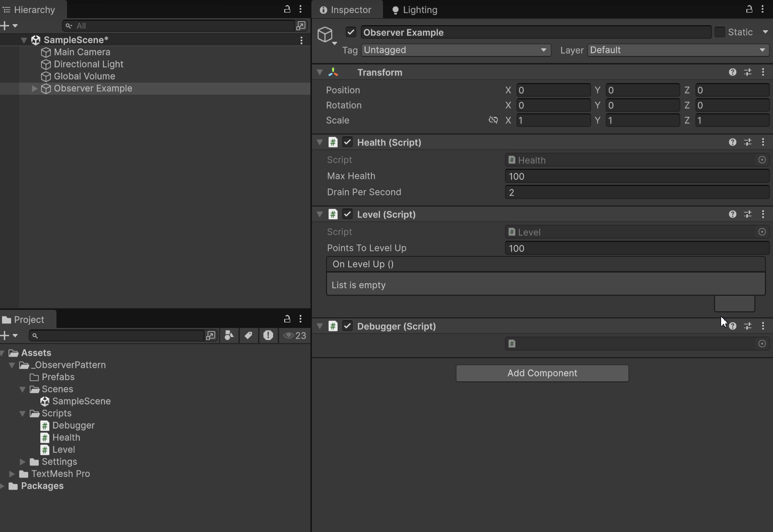The image size is (773, 532).
Task: Select Main Camera in Hierarchy
Action: pos(82,52)
